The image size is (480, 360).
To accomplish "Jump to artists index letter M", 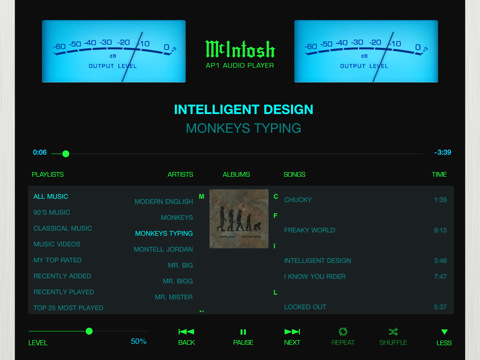I will pos(201,196).
